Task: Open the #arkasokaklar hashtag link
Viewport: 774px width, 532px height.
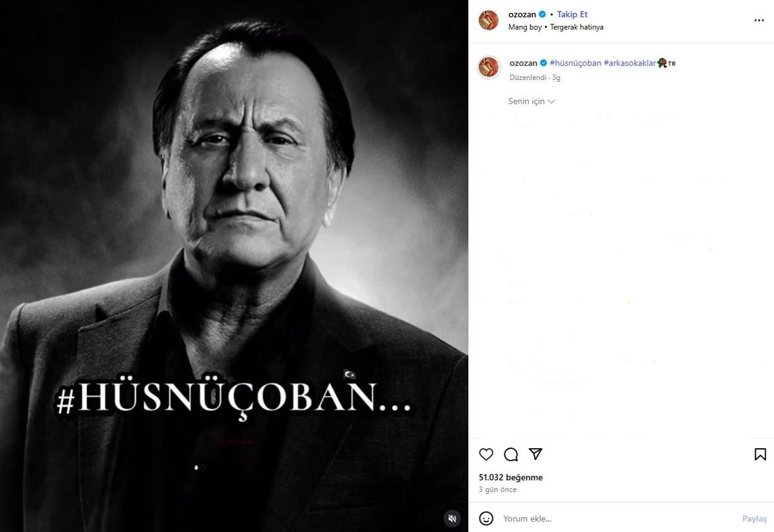Action: coord(630,63)
